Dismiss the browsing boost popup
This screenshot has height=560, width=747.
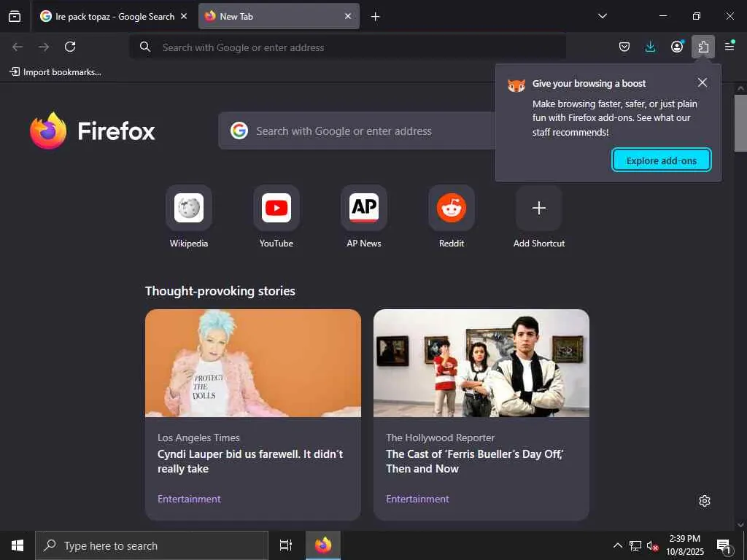point(703,83)
